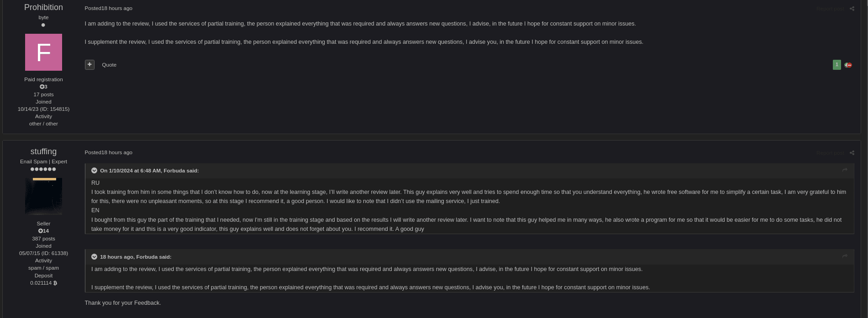Screen dimensions: 868x318
Task: Click the reputation icon beside stuffing's "14"
Action: [x=40, y=231]
